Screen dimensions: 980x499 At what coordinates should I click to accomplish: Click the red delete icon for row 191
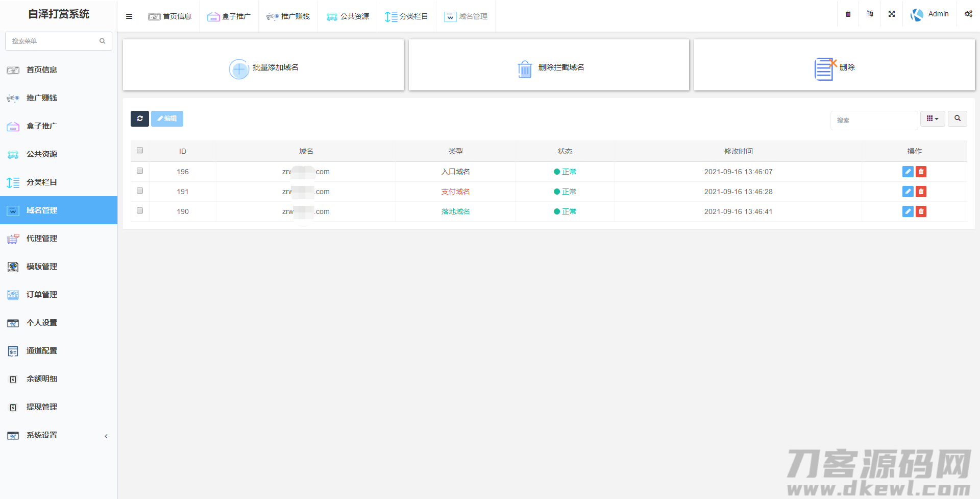point(921,192)
